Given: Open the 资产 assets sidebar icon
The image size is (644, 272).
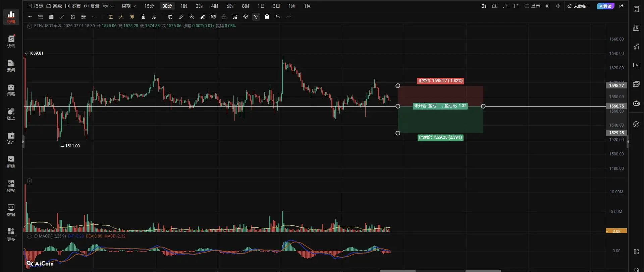Looking at the screenshot, I should pyautogui.click(x=11, y=138).
